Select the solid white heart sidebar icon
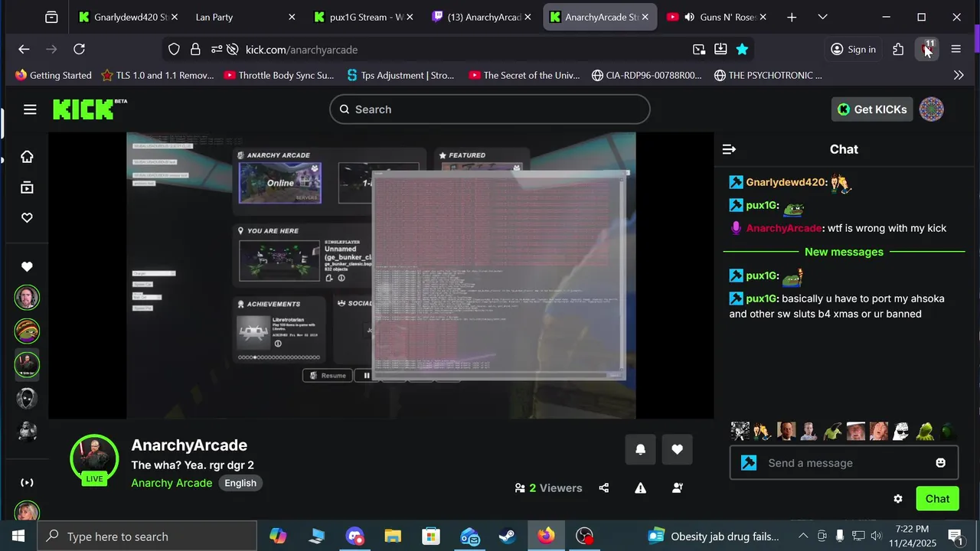This screenshot has height=551, width=980. point(27,267)
